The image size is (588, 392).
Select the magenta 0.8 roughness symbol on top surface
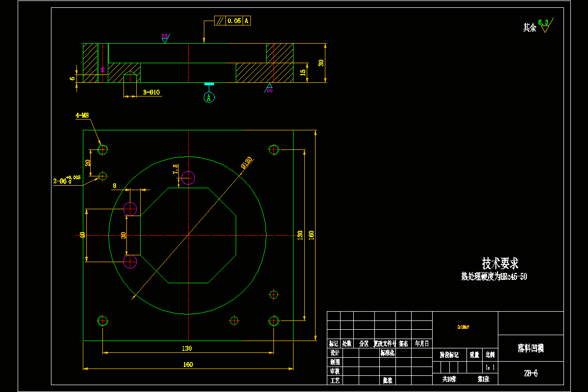point(165,38)
